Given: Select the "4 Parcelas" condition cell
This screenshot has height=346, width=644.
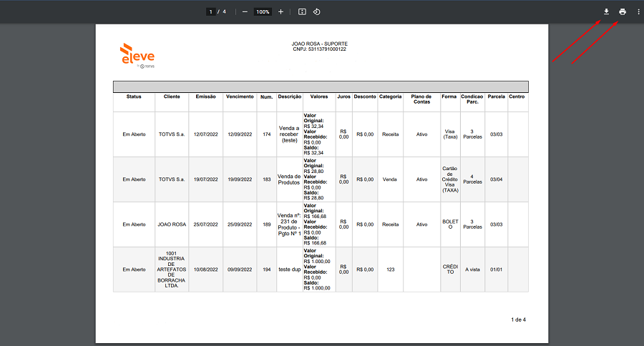Looking at the screenshot, I should [472, 179].
